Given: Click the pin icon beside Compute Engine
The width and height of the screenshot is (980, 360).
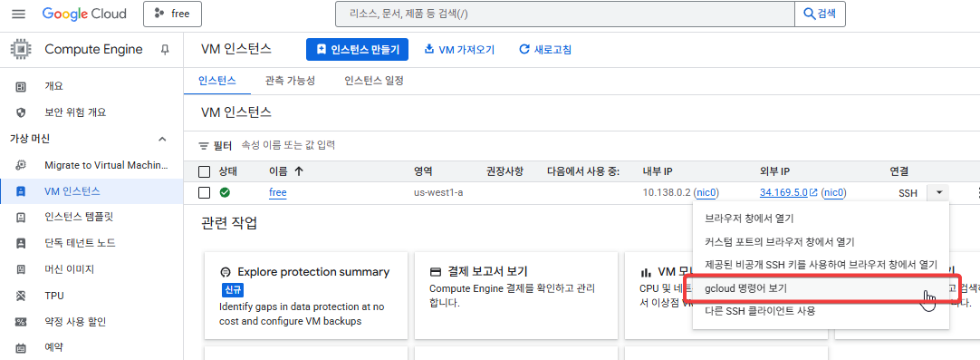Looking at the screenshot, I should tap(165, 50).
